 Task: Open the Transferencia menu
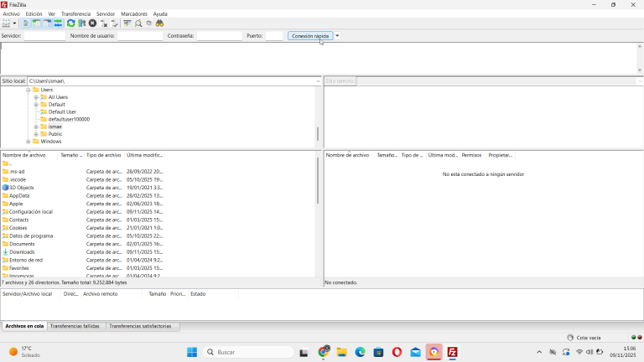[76, 14]
